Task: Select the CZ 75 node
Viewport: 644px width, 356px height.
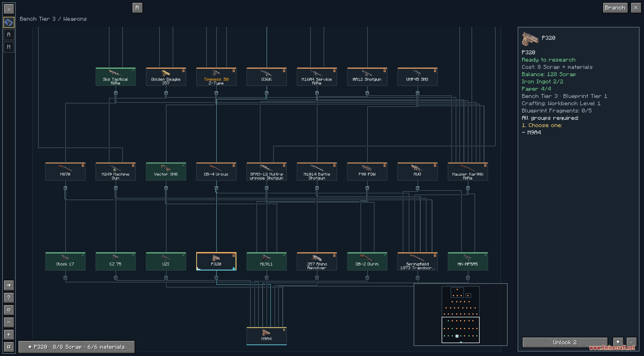Action: click(116, 261)
